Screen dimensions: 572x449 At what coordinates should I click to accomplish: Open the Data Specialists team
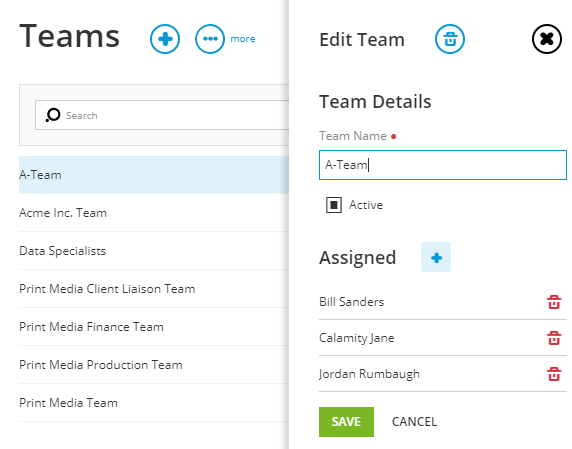pyautogui.click(x=154, y=251)
